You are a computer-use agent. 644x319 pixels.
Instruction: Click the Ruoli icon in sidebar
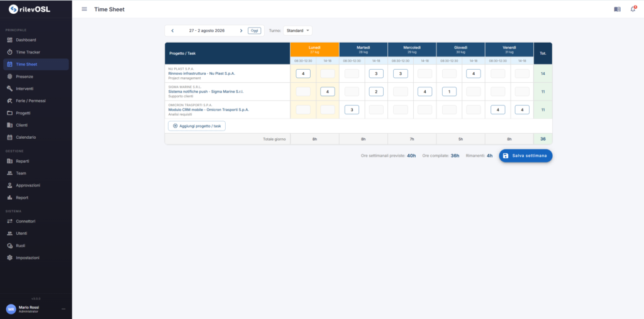click(x=10, y=246)
